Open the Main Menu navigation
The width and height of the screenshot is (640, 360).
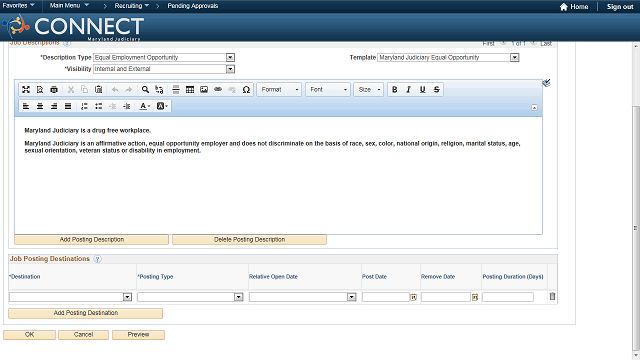click(x=69, y=6)
